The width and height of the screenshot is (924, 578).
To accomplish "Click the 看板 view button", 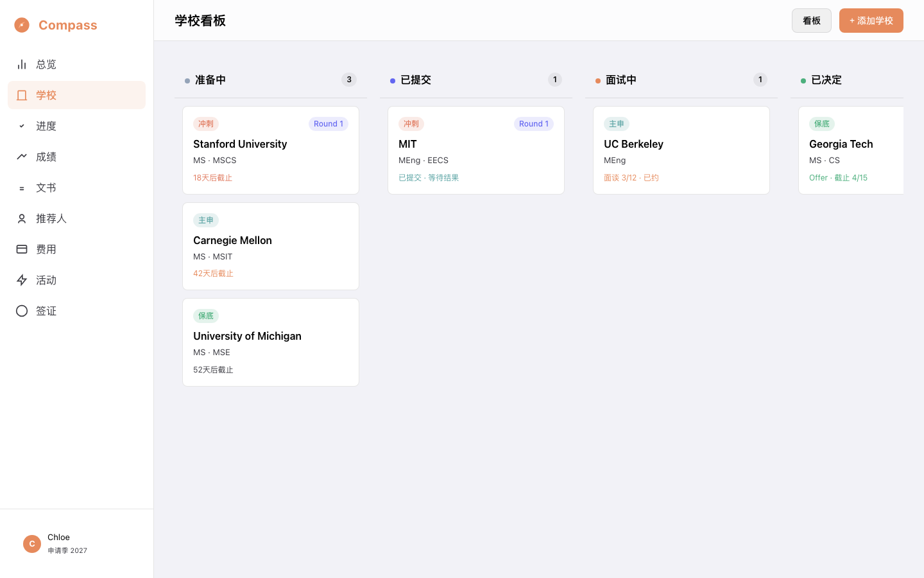I will (812, 21).
